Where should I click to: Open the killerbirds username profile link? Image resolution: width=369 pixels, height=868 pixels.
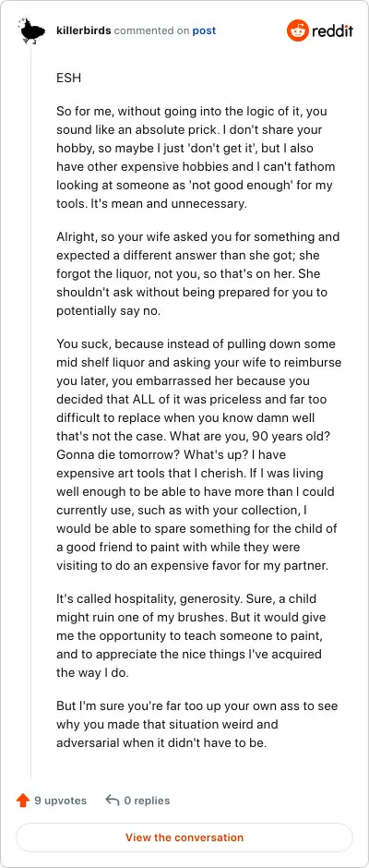point(84,31)
